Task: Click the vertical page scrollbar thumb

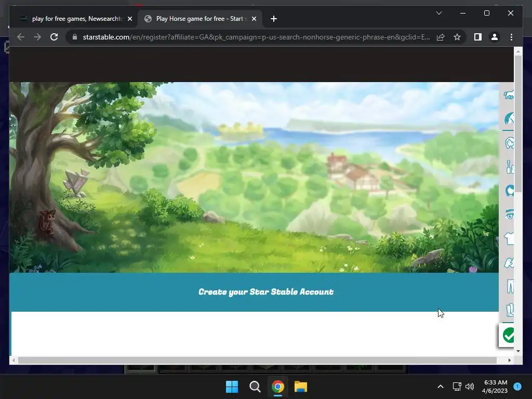Action: coord(518,124)
